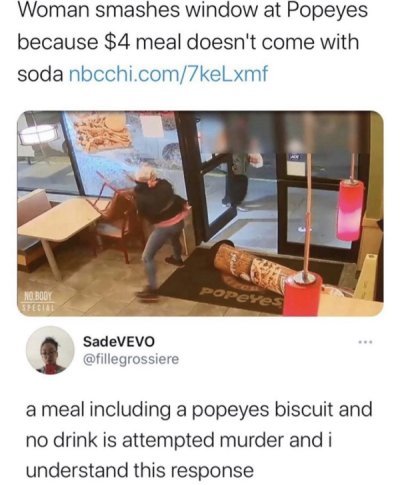Click the NO BODY SPECIAL watermark
Image resolution: width=400 pixels, height=485 pixels.
[36, 301]
